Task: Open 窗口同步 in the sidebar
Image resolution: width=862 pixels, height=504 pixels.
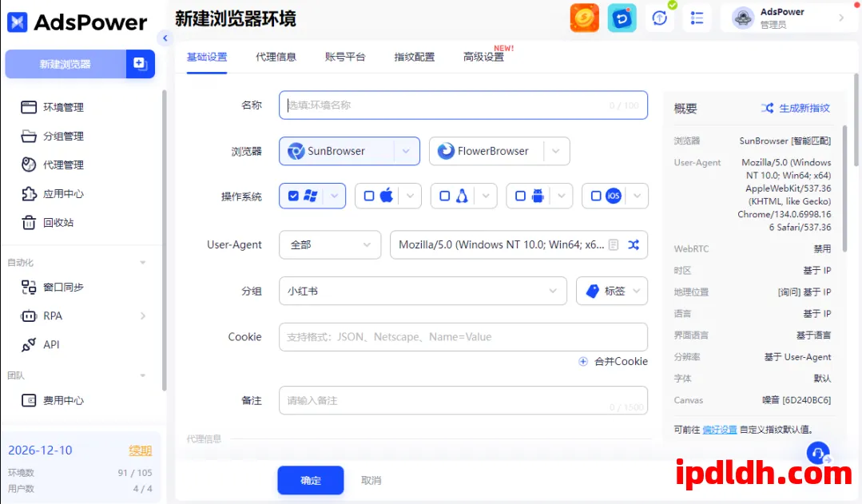Action: tap(52, 287)
